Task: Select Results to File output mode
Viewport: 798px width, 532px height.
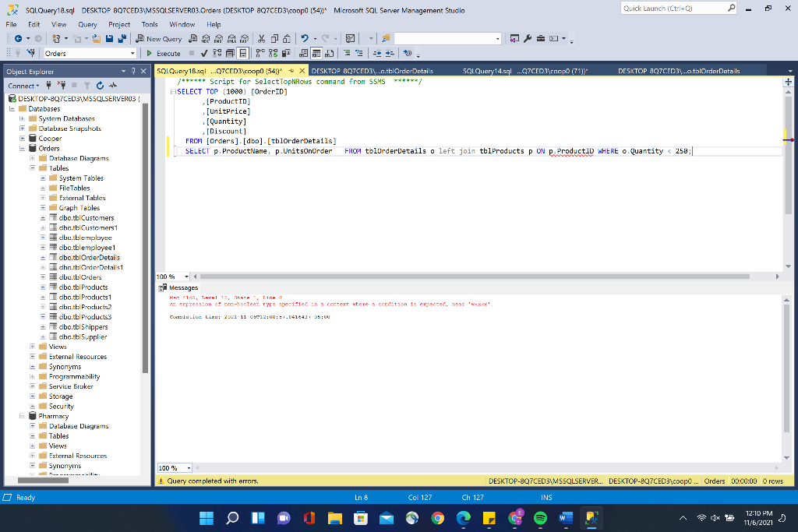Action: [330, 54]
